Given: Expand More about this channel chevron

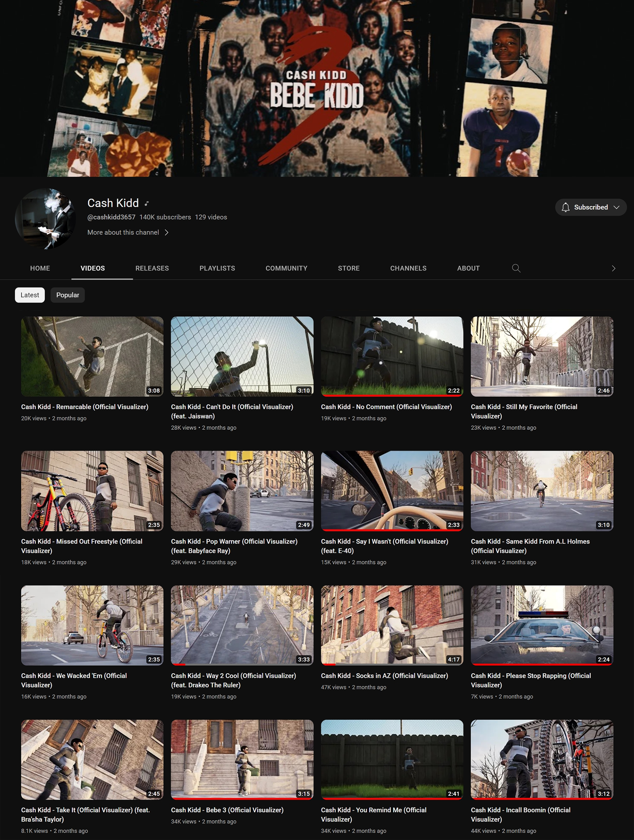Looking at the screenshot, I should click(166, 233).
